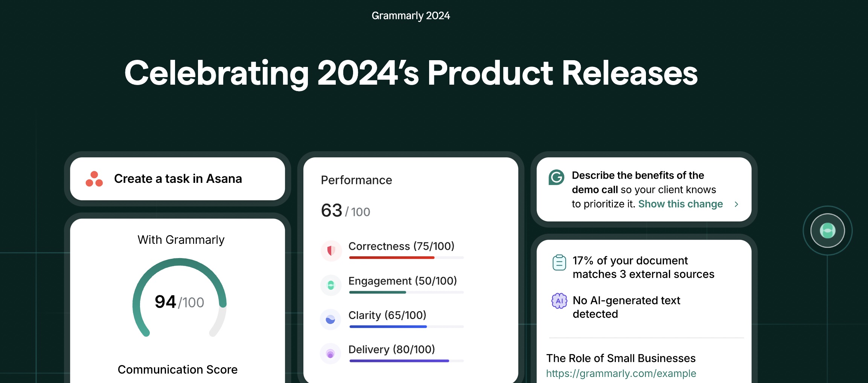This screenshot has width=868, height=383.
Task: Click the Asana three-dot logo icon
Action: pos(94,179)
